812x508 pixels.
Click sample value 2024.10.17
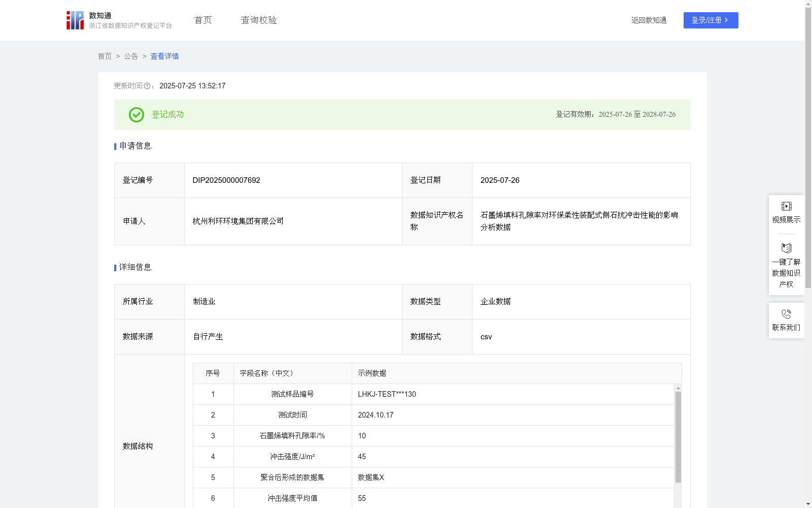[376, 415]
